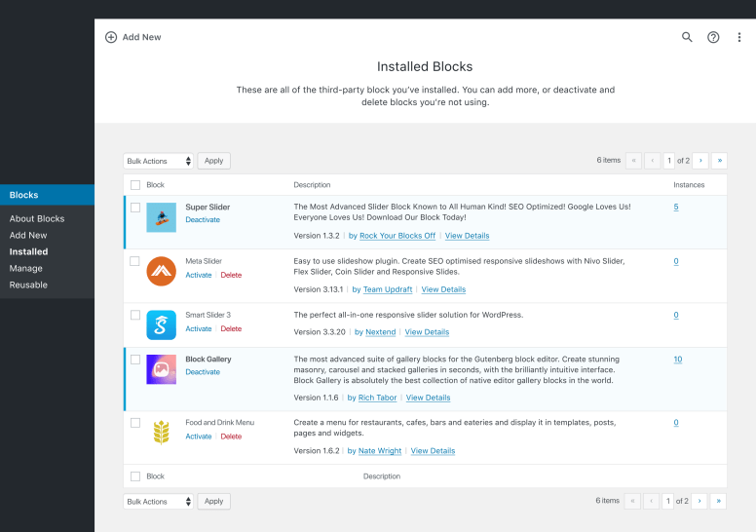Screen dimensions: 756x532
Task: Check the Smart Slider 3 row checkbox
Action: [x=135, y=315]
